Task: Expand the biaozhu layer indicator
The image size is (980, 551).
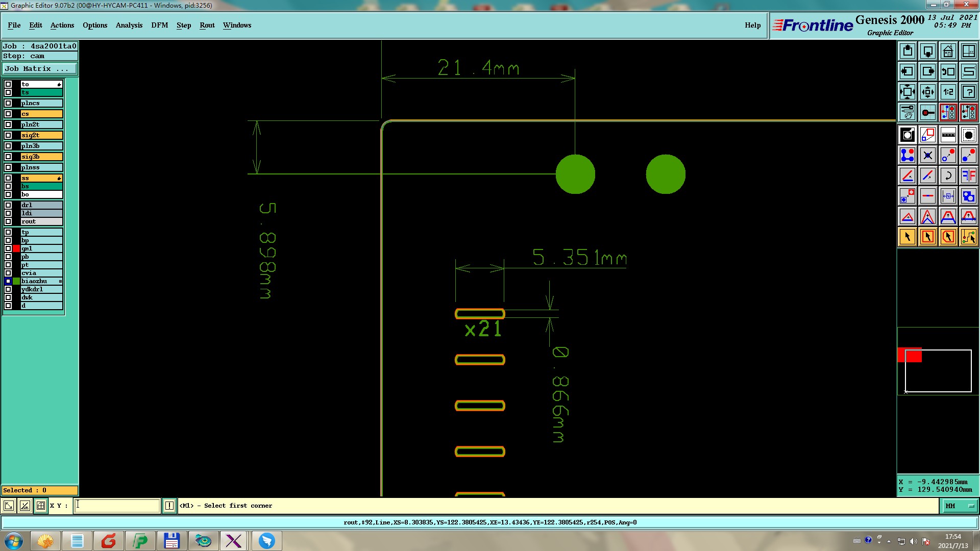Action: pos(60,281)
